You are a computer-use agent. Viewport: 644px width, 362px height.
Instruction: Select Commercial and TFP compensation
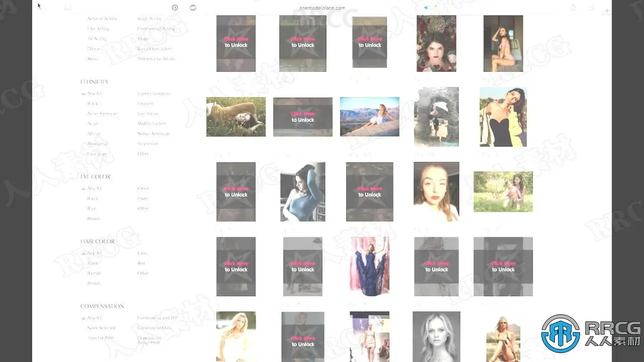tap(157, 318)
